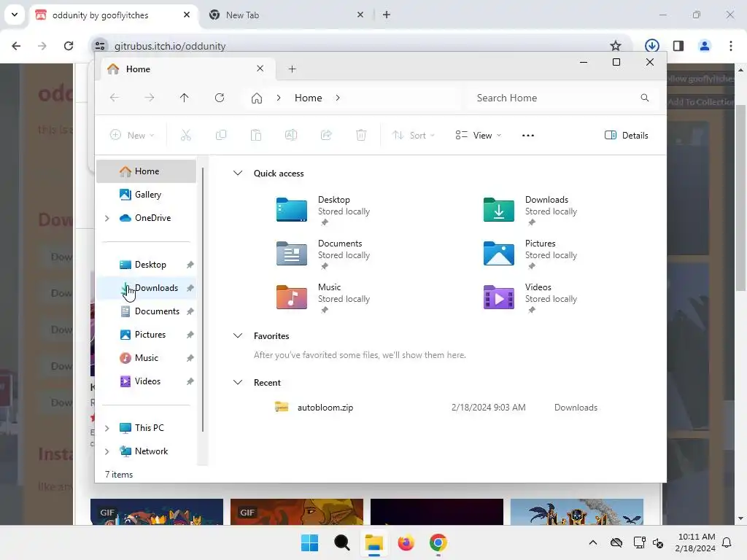
Task: Expand This PC in the navigation pane
Action: click(107, 428)
